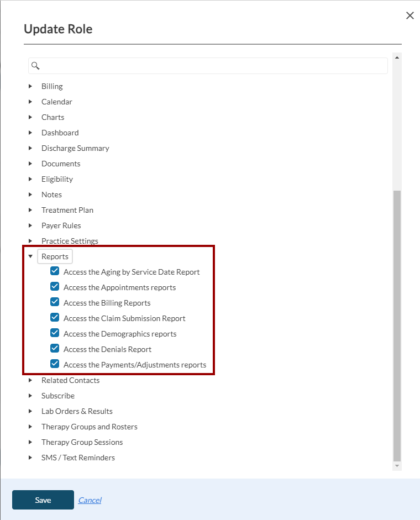
Task: Select the Subscribe tree label
Action: [57, 396]
